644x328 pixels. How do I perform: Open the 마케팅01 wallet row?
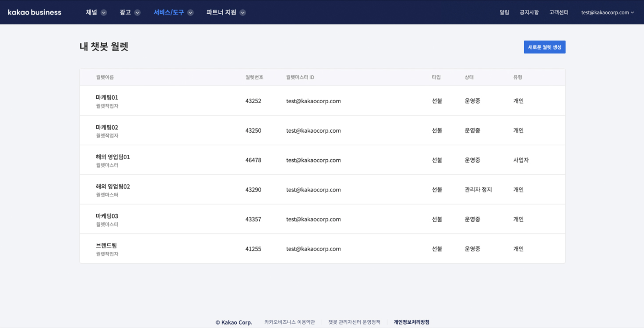point(107,98)
